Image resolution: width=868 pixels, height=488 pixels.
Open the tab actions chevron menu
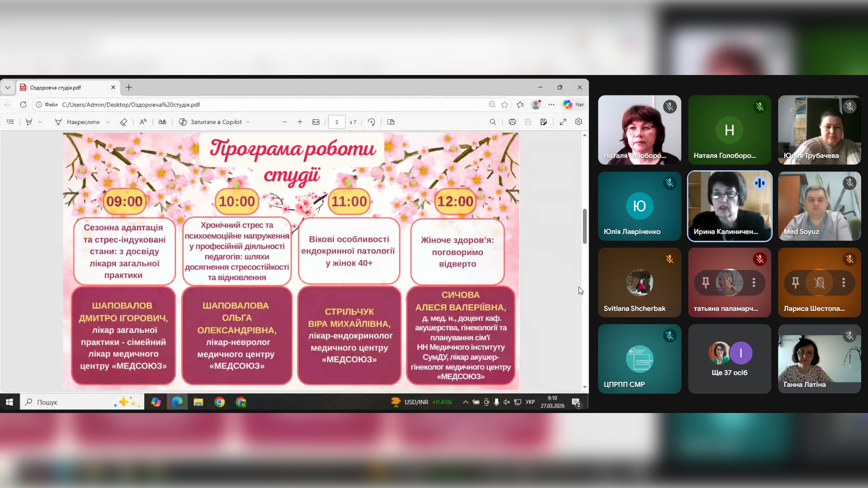coord(8,88)
